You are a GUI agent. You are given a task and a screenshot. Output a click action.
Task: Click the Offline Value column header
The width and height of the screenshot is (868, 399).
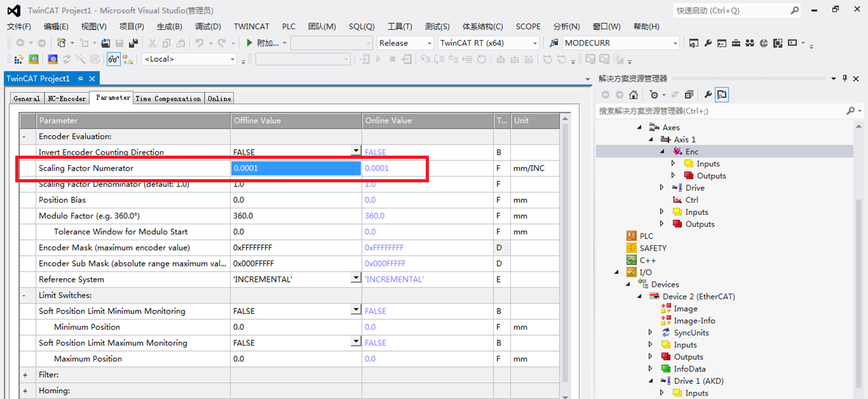click(x=296, y=121)
